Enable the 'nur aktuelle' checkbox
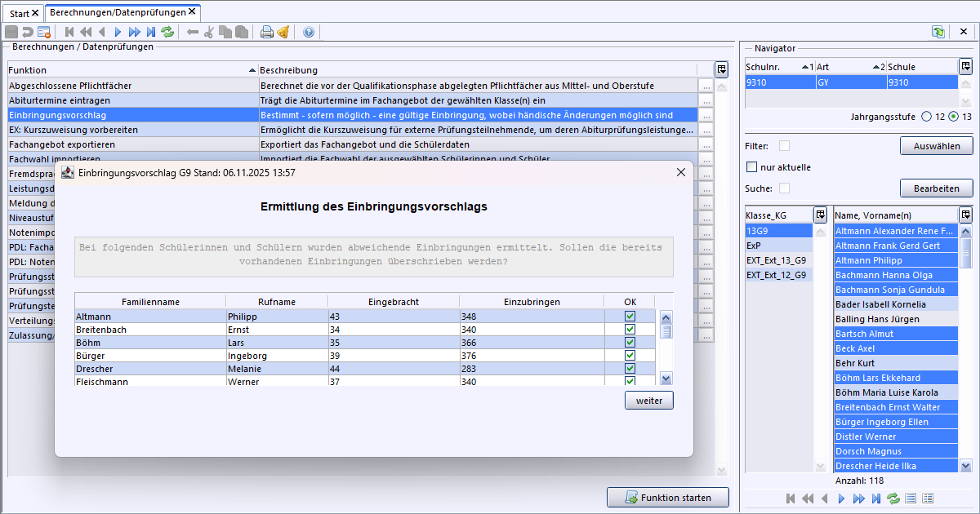This screenshot has width=980, height=514. [x=752, y=167]
